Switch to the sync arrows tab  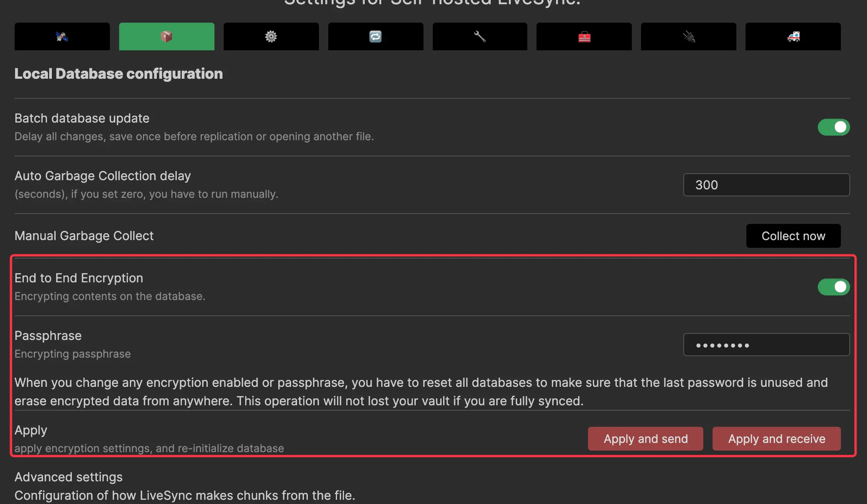pyautogui.click(x=375, y=36)
